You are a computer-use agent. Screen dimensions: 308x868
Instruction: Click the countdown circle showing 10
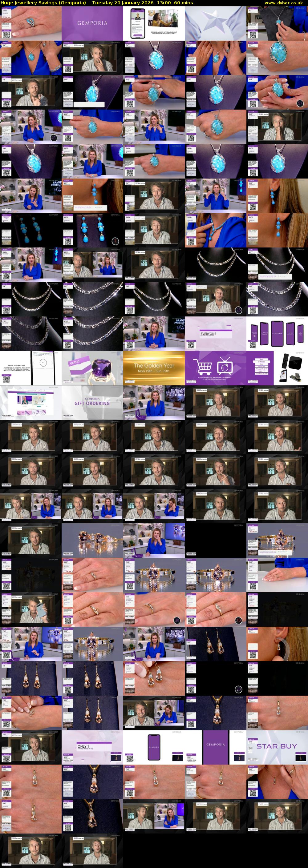(x=238, y=620)
